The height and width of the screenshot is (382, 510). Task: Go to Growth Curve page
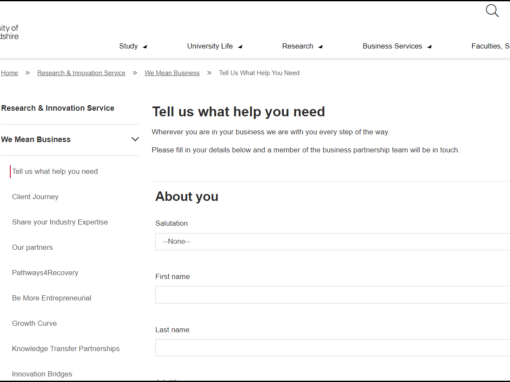point(34,324)
